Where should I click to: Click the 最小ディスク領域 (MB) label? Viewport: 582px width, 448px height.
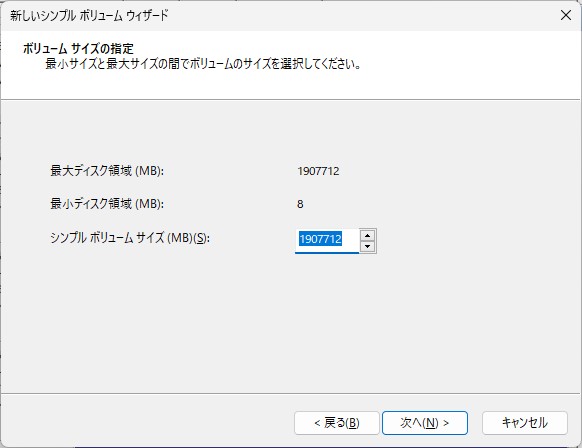coord(107,204)
